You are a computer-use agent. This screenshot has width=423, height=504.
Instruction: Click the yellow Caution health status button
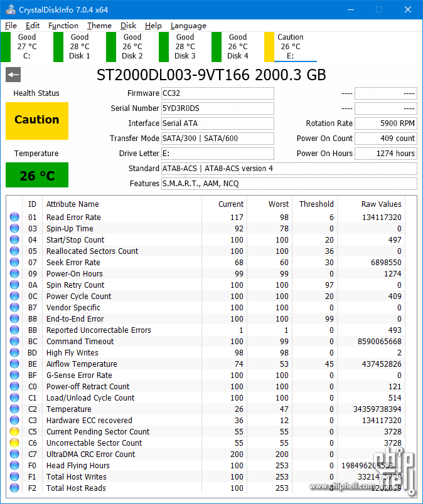click(x=37, y=120)
